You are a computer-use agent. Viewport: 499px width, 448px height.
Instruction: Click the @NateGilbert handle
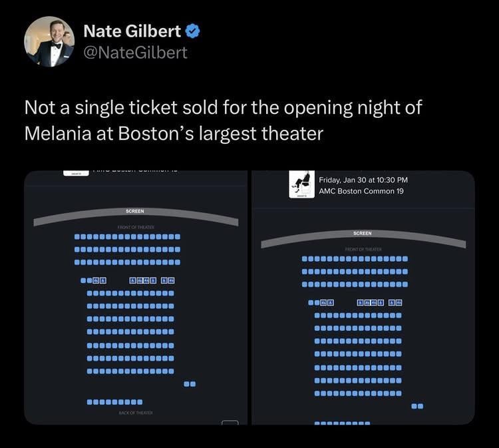136,52
